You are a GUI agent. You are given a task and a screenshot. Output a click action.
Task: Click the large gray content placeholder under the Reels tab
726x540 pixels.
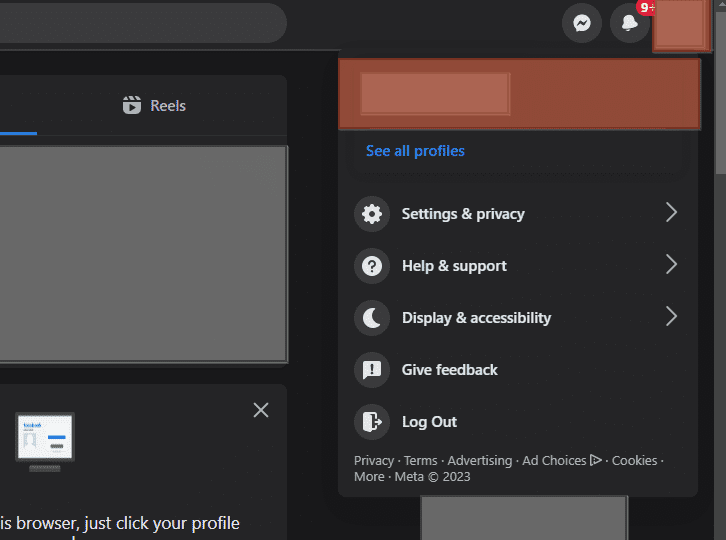click(144, 254)
